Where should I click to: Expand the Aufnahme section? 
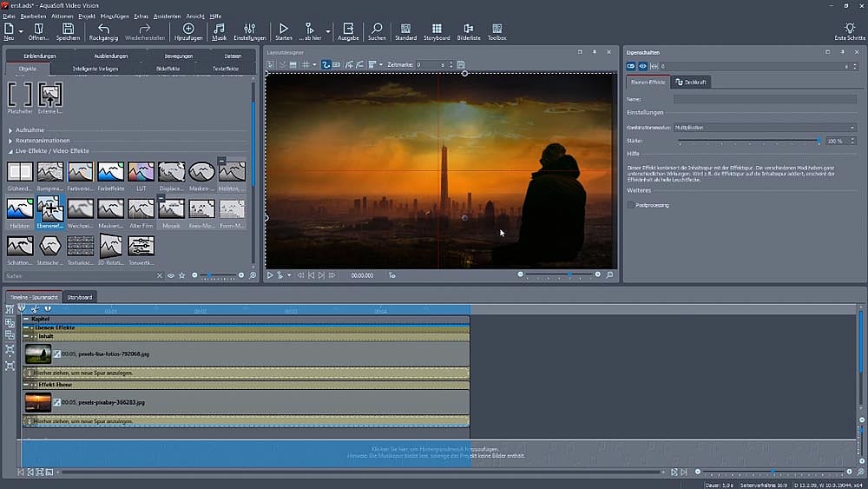(30, 130)
